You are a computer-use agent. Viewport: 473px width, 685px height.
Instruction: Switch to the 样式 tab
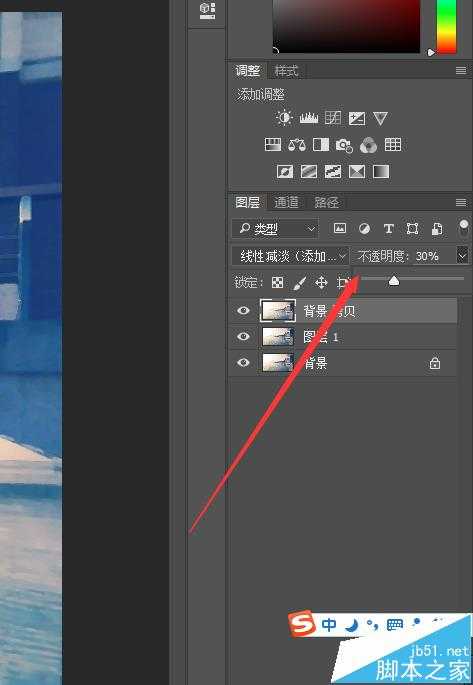click(x=287, y=71)
